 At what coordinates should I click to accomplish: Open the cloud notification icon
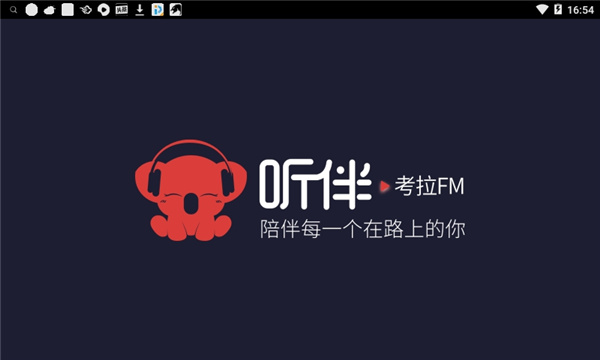coord(49,10)
